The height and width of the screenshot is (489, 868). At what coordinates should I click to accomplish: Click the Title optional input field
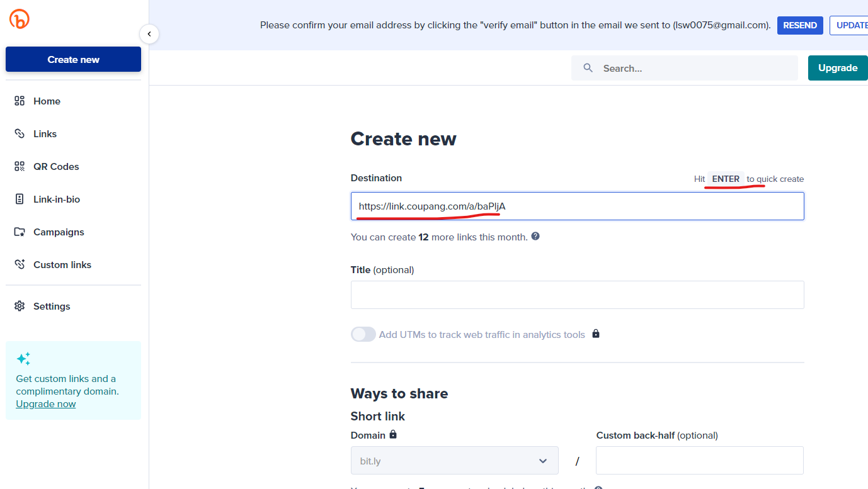point(577,295)
